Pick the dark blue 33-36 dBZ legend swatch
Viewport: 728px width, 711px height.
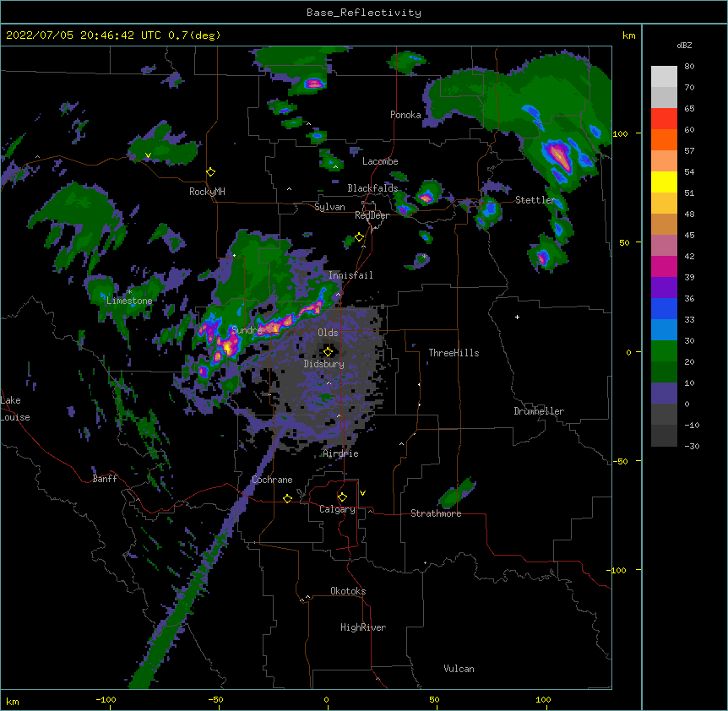(x=664, y=308)
